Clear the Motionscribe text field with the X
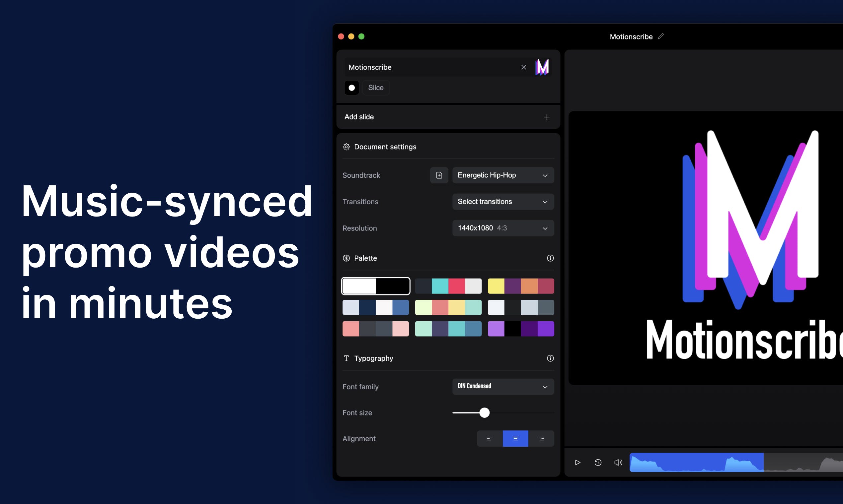Image resolution: width=843 pixels, height=504 pixels. coord(523,67)
